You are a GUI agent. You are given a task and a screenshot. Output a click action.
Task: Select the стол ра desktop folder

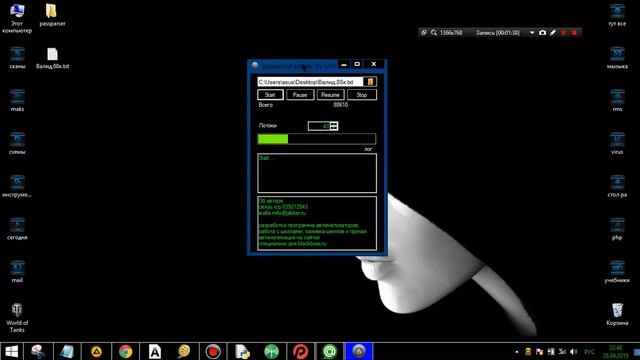(617, 186)
